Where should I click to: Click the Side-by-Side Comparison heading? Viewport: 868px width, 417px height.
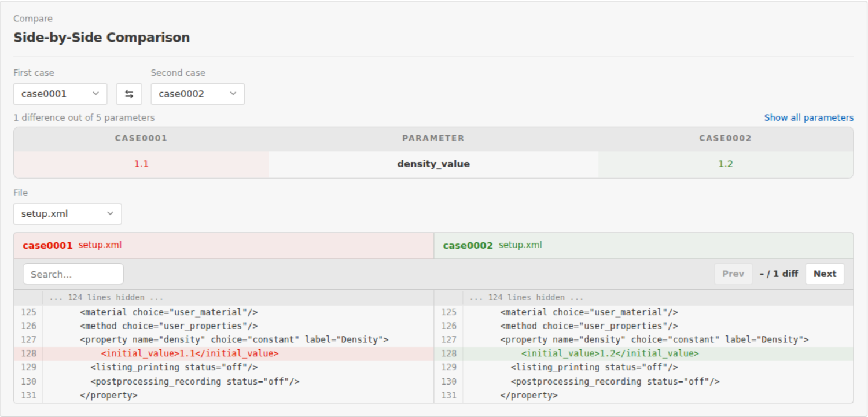pos(102,38)
